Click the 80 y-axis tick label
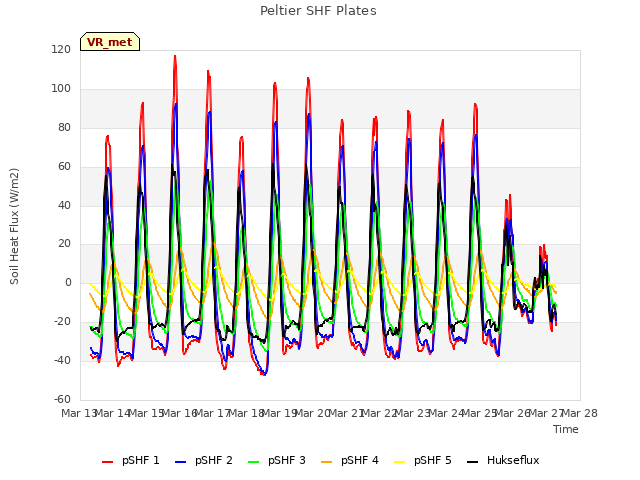 tap(64, 128)
